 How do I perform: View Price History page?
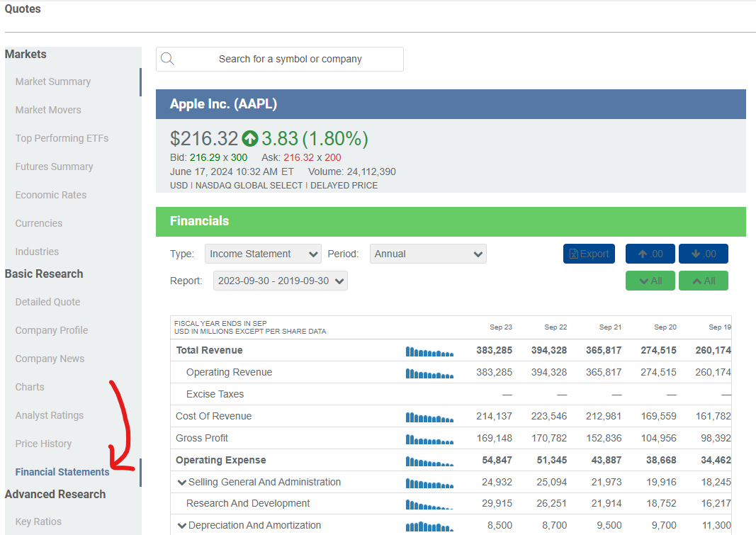pos(43,444)
